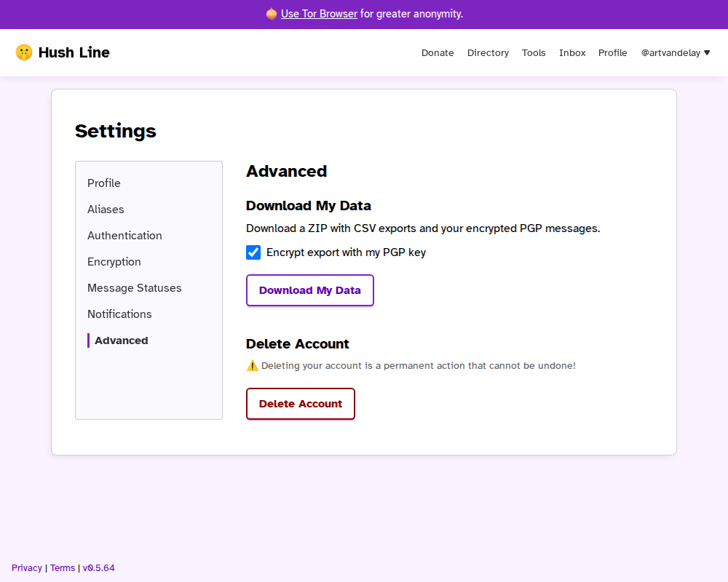Image resolution: width=728 pixels, height=582 pixels.
Task: Click the Download My Data button
Action: [x=309, y=290]
